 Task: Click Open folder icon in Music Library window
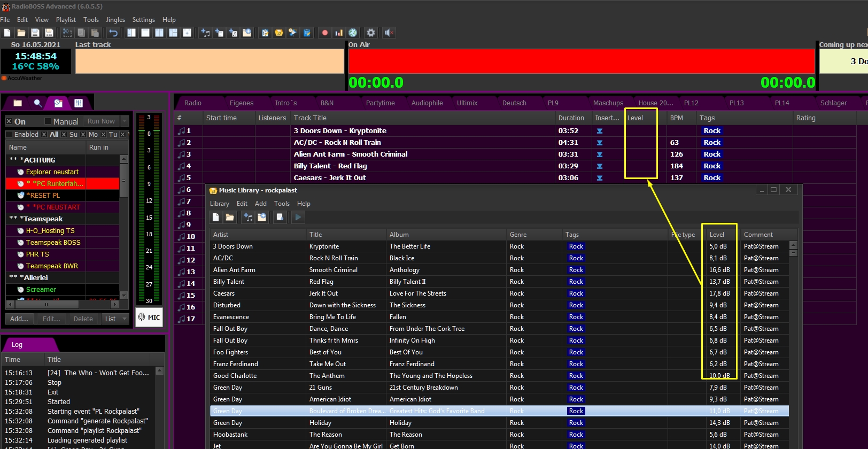tap(230, 217)
